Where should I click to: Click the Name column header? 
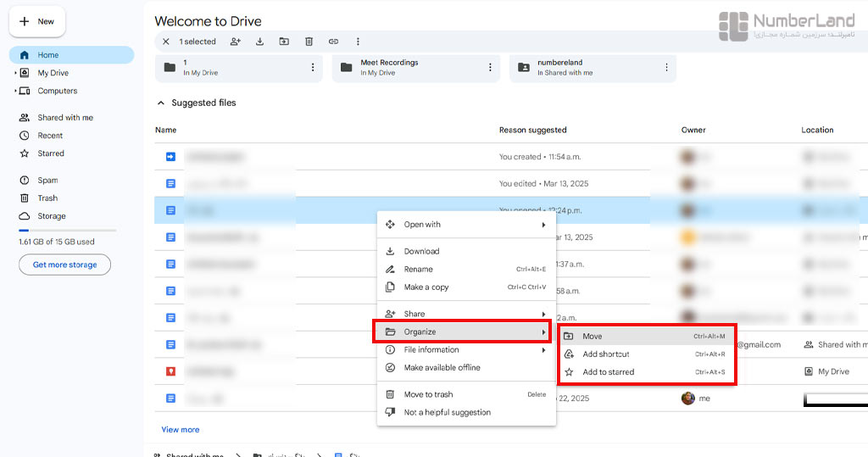coord(165,130)
